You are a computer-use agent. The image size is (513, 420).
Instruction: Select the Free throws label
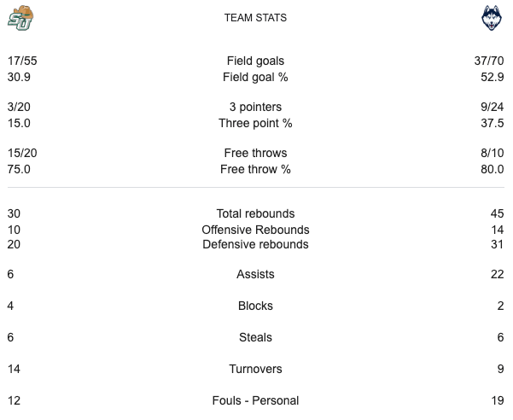coord(256,154)
